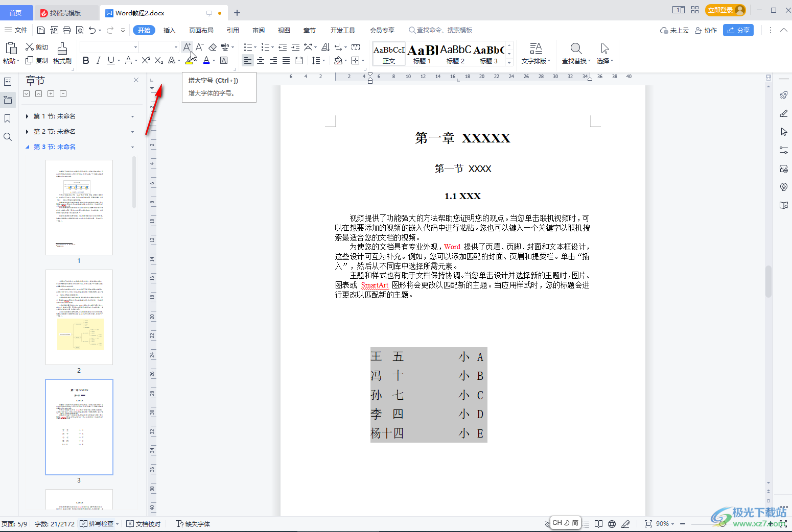Open the search panel in left sidebar
The height and width of the screenshot is (532, 792).
(x=8, y=137)
